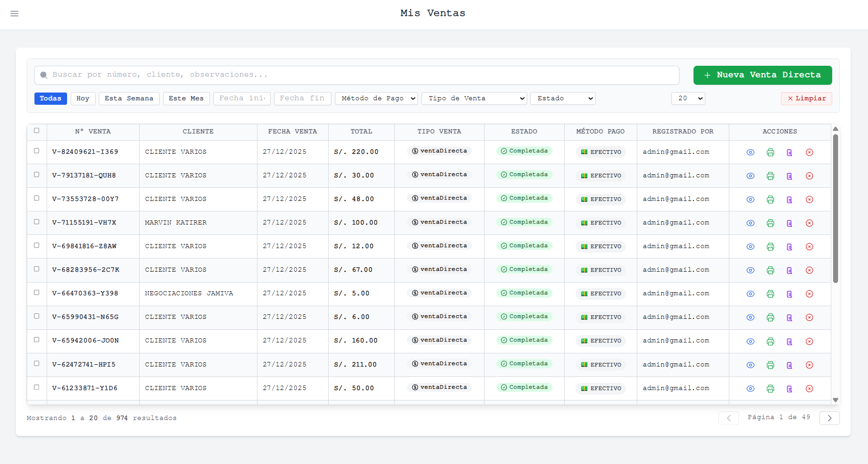Image resolution: width=868 pixels, height=464 pixels.
Task: Click the FECHA VENTA column header
Action: coord(292,132)
